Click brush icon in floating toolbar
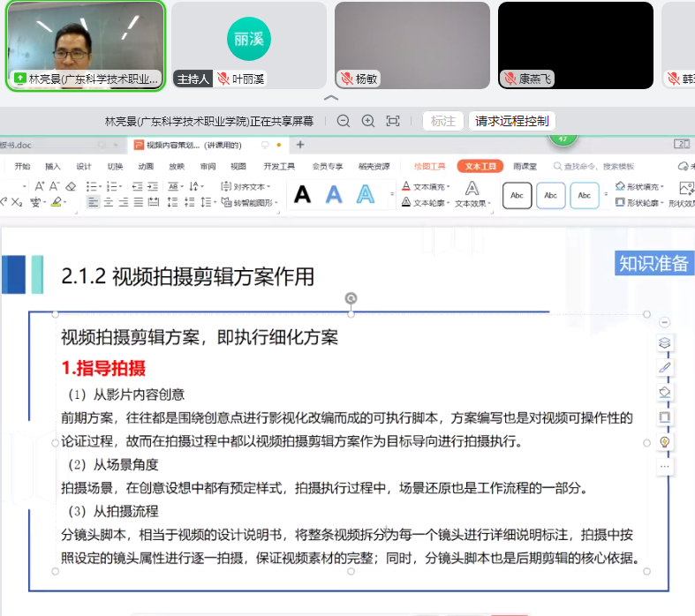Screen dimensions: 695x616 click(664, 367)
